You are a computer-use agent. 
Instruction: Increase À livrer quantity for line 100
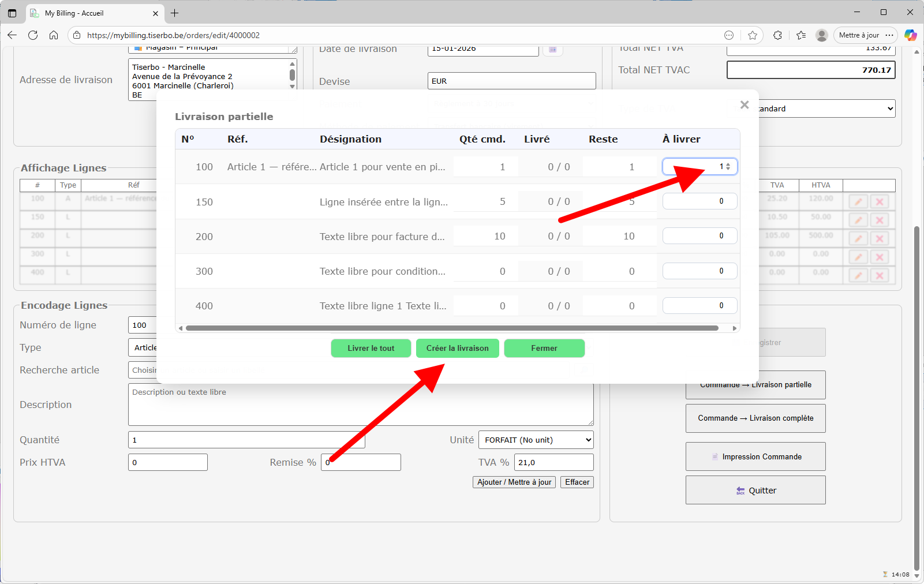tap(728, 164)
